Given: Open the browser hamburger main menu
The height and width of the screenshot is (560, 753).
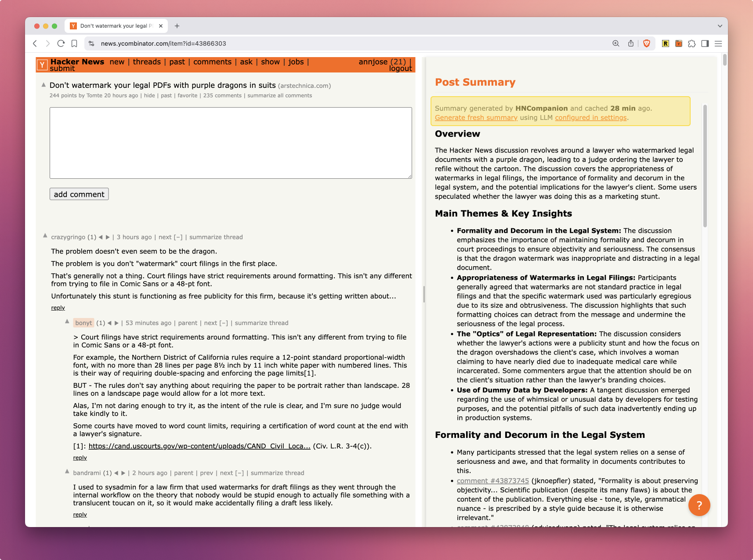Looking at the screenshot, I should 719,43.
